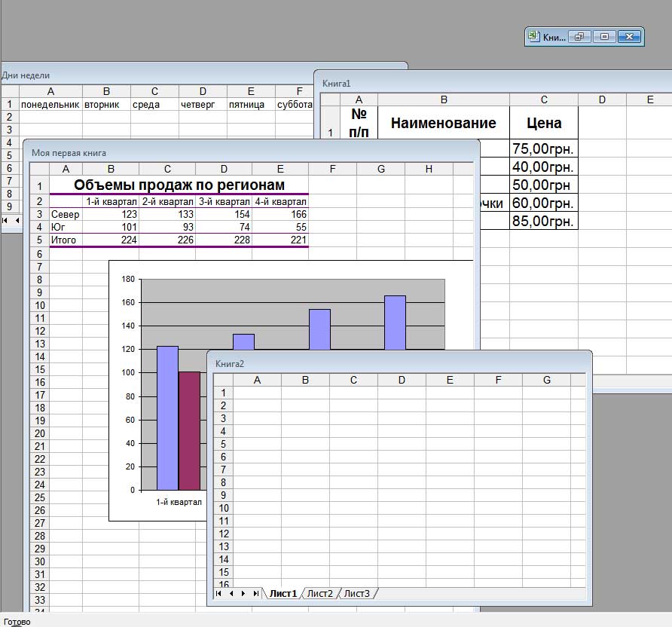Select the Объемы продаж по регионам title cell

coord(179,185)
